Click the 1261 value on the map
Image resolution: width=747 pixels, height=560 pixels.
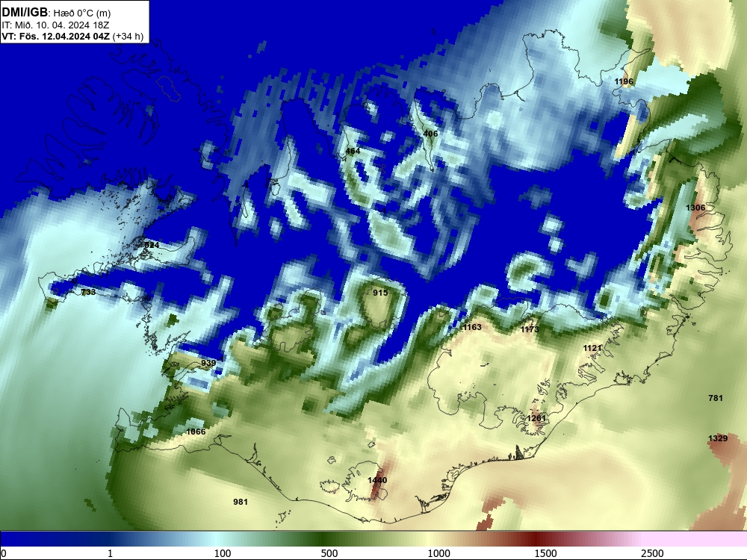click(536, 418)
